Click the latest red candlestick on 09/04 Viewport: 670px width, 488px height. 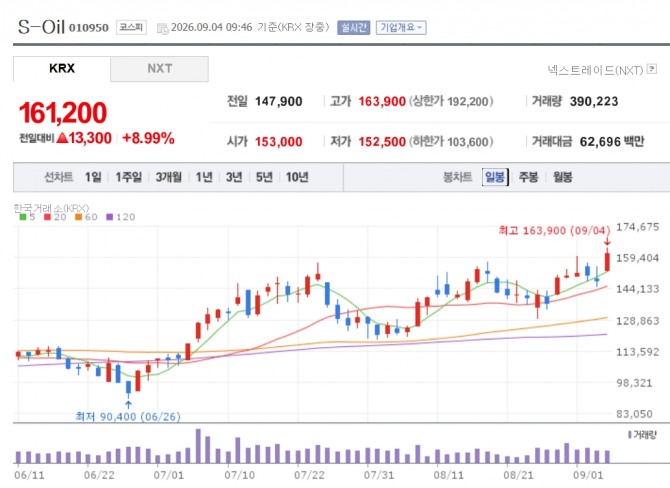[x=607, y=261]
